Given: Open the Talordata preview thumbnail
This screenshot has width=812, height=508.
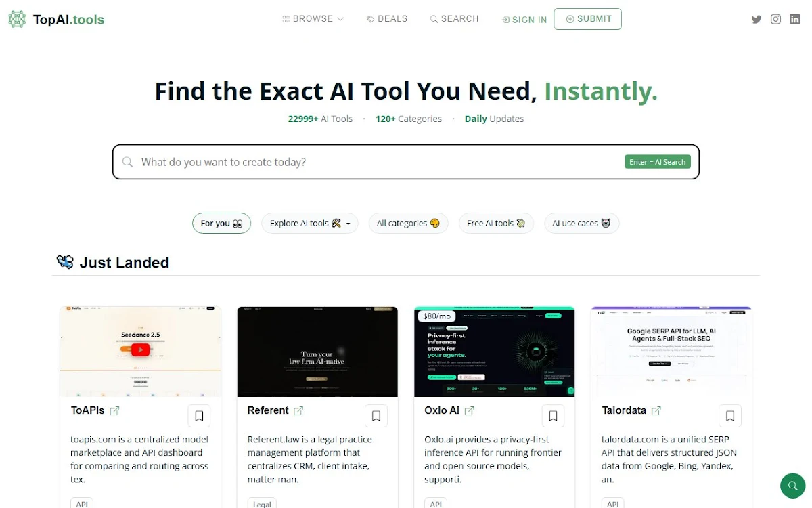Looking at the screenshot, I should click(x=671, y=352).
